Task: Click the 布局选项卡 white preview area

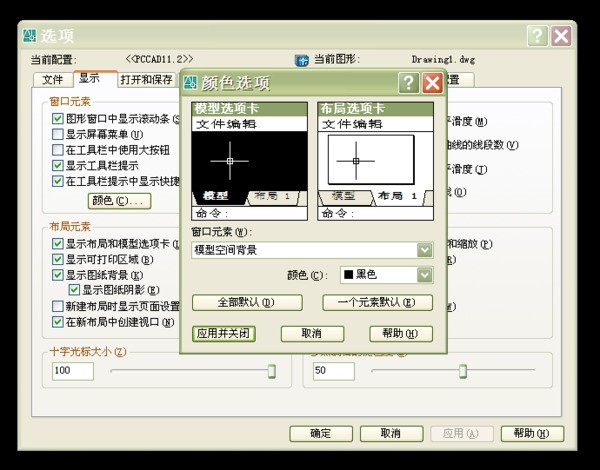Action: pos(374,158)
